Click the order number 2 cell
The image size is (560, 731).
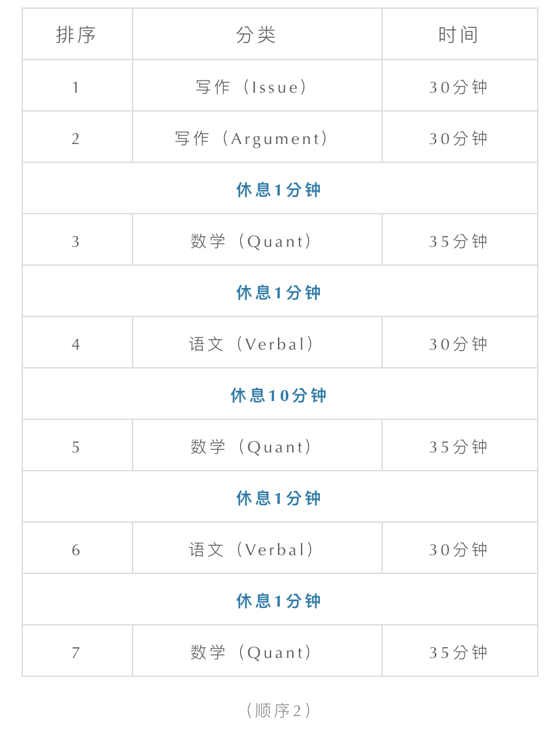(x=76, y=139)
